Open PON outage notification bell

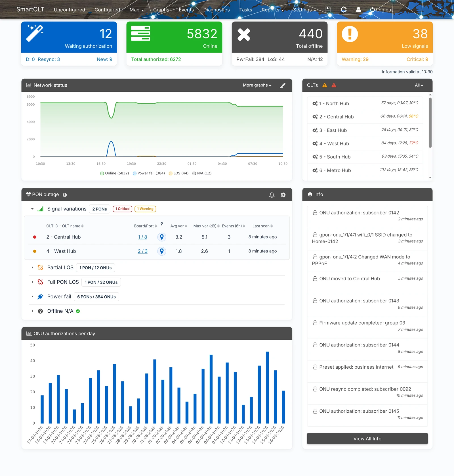272,195
